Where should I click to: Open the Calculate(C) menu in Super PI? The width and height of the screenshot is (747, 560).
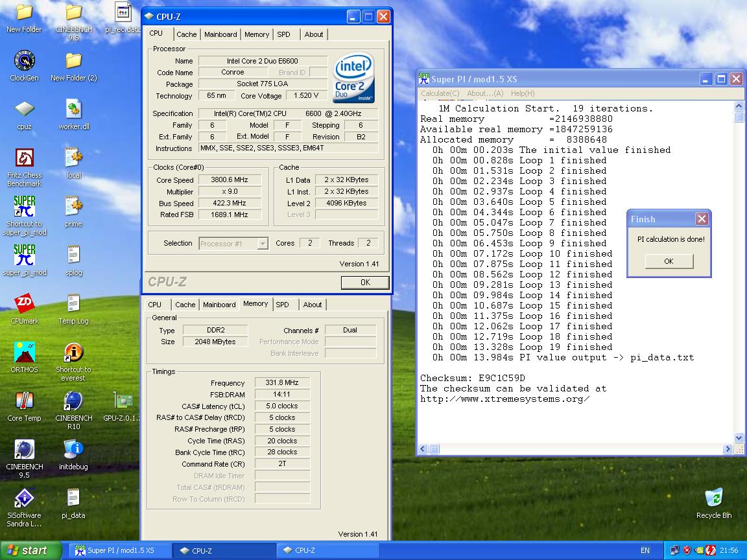tap(440, 93)
